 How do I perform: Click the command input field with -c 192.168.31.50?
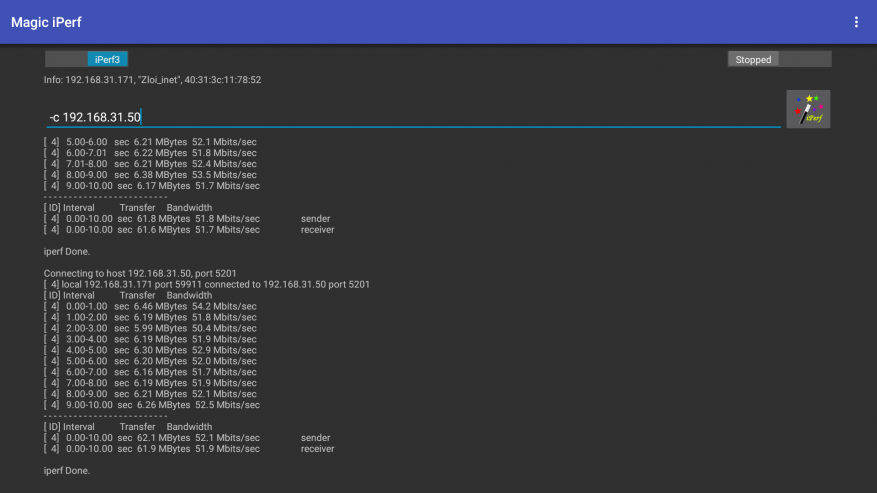(400, 117)
